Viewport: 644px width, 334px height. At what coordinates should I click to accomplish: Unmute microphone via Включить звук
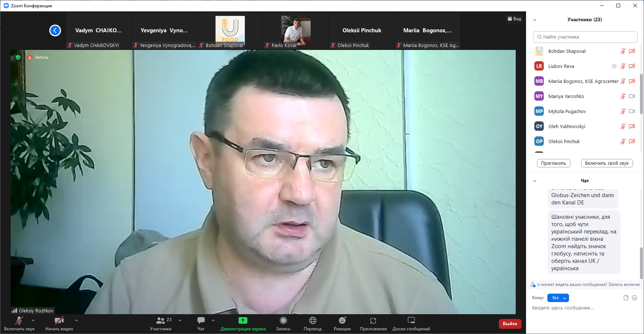19,324
